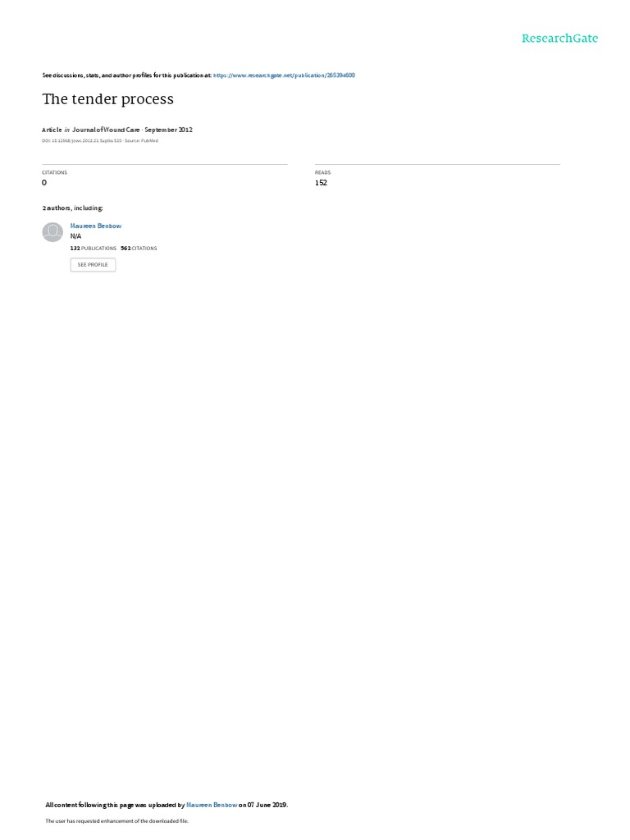The width and height of the screenshot is (630, 840).
Task: Click the reads count 152
Action: (321, 183)
